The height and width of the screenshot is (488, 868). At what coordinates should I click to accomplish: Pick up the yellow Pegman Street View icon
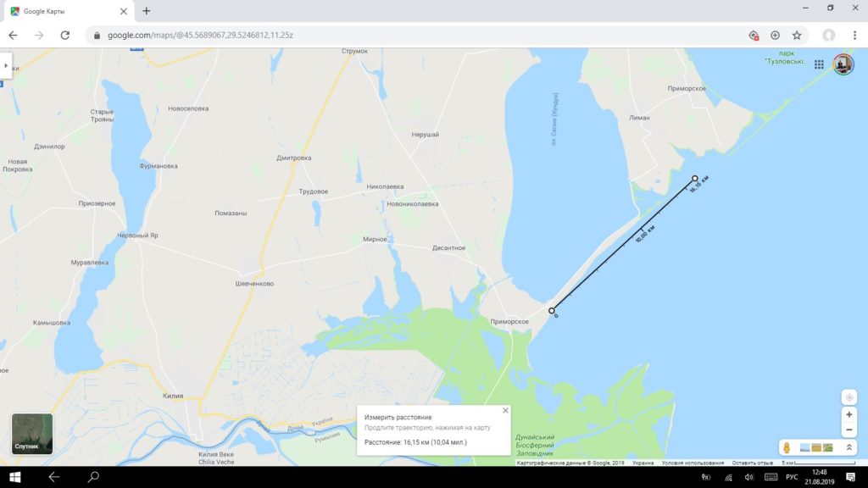point(786,447)
